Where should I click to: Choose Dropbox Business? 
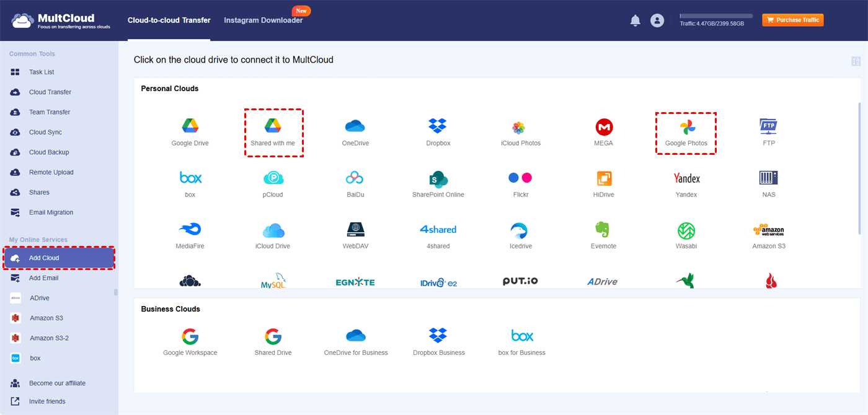(x=438, y=342)
